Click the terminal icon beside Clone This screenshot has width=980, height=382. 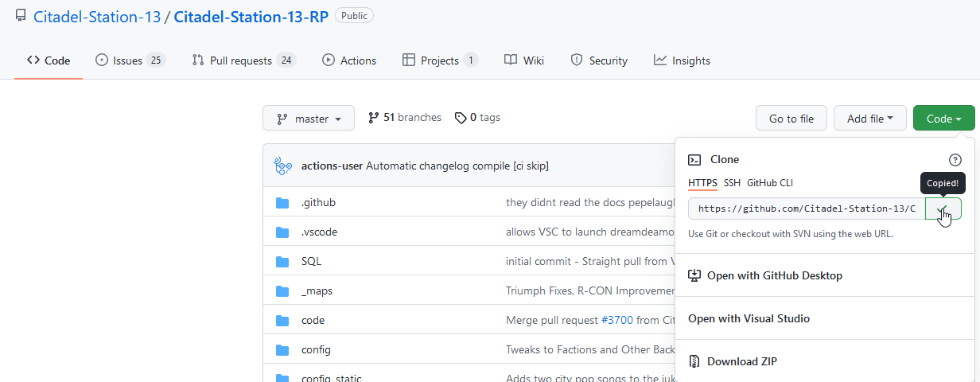click(694, 159)
